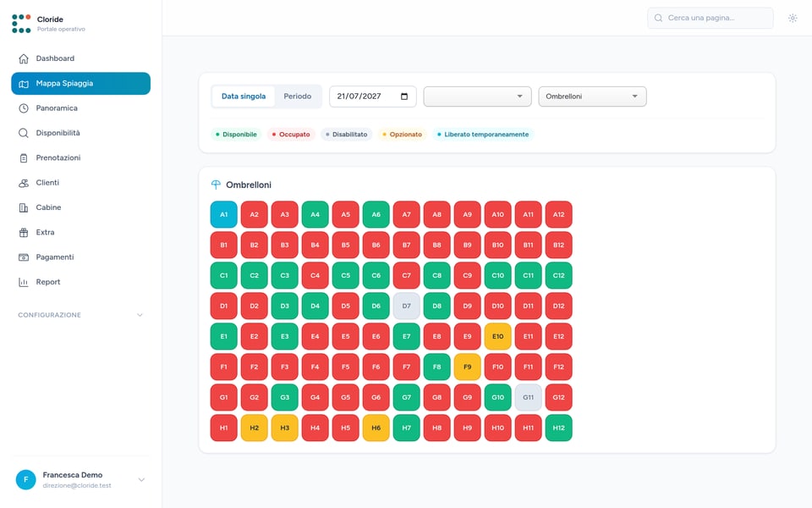Image resolution: width=812 pixels, height=508 pixels.
Task: Select umbrella A1 on the map
Action: (223, 214)
